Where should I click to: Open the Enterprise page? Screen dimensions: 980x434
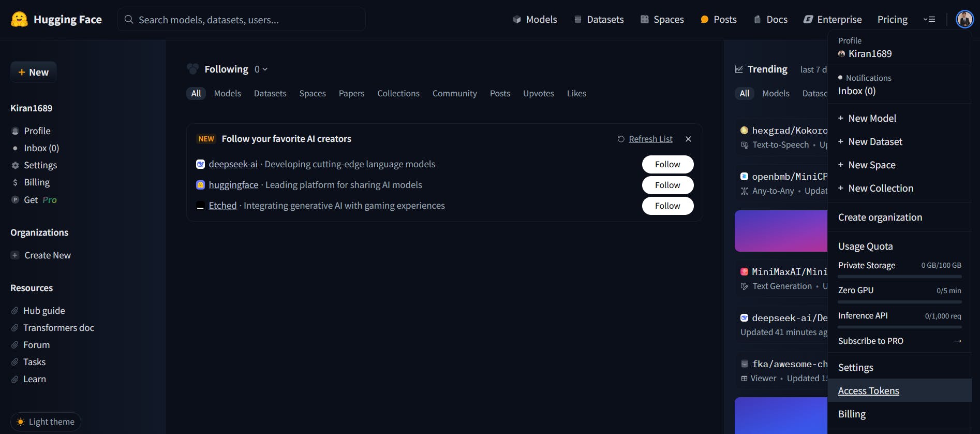833,20
